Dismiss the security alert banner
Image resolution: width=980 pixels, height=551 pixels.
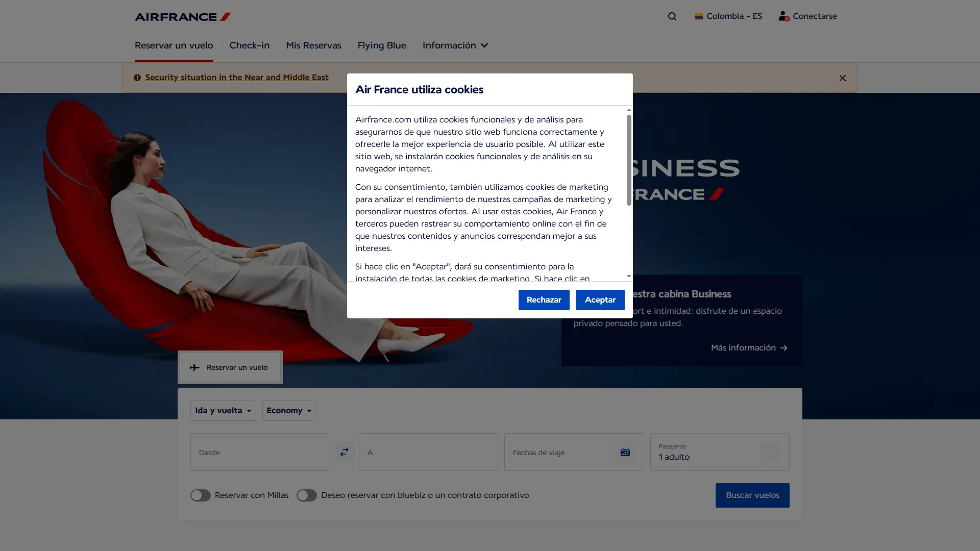[x=843, y=78]
